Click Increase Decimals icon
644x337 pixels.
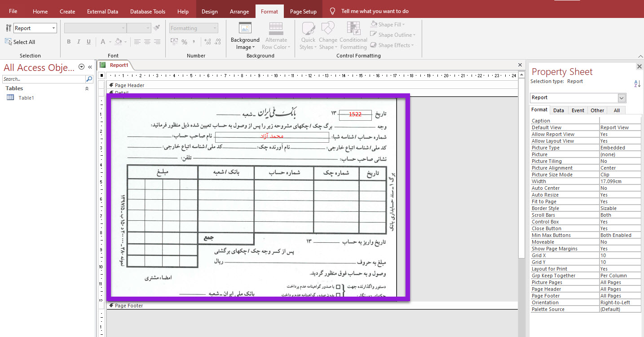[x=207, y=42]
